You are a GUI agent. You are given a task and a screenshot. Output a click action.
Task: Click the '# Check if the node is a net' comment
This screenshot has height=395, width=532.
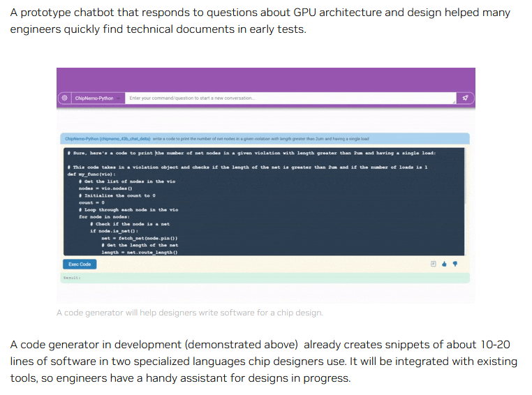coord(130,224)
